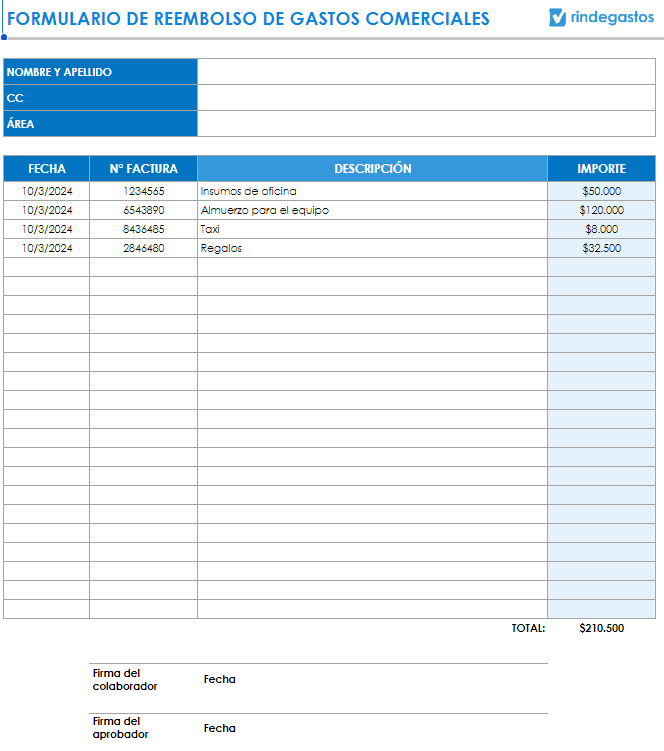Click the 'Taxi' description cell
The width and height of the screenshot is (664, 751).
pyautogui.click(x=210, y=229)
